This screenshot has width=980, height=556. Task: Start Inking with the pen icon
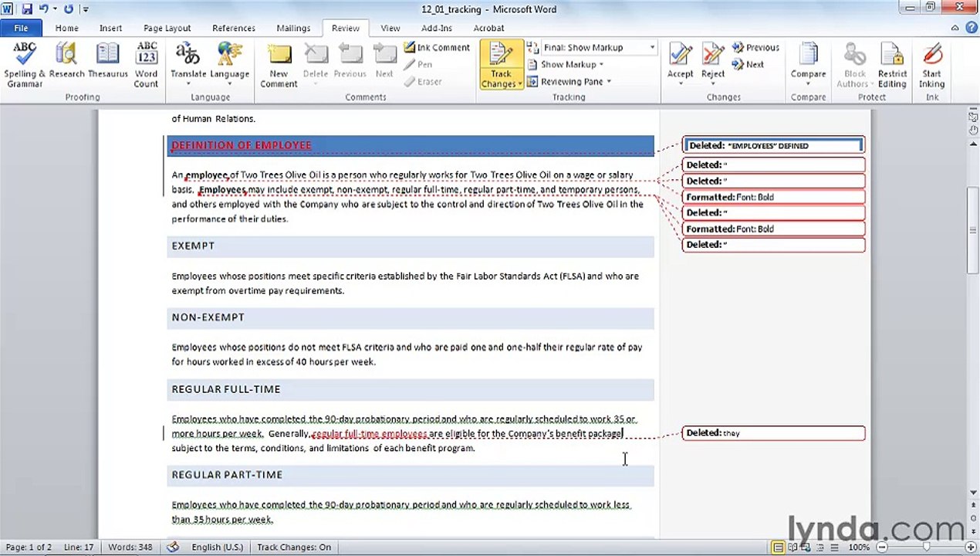pos(931,65)
